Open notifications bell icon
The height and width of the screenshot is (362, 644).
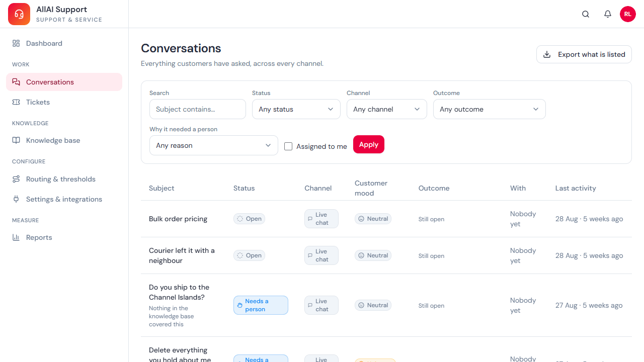click(x=608, y=14)
